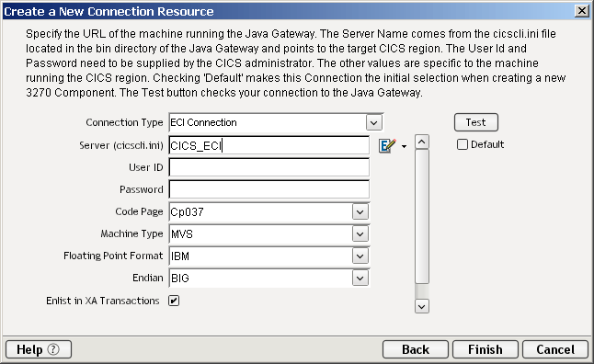The height and width of the screenshot is (364, 594).
Task: Click the Connection Type label
Action: tap(124, 123)
